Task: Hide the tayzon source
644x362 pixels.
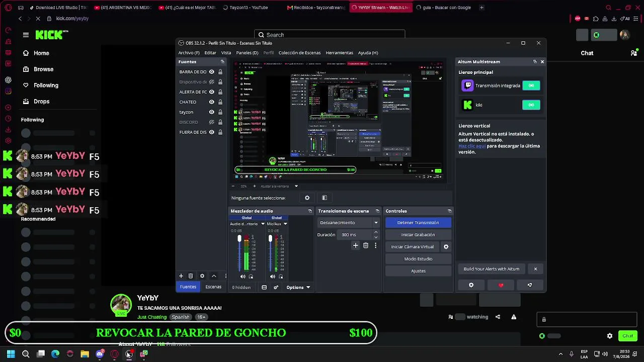Action: pyautogui.click(x=212, y=112)
